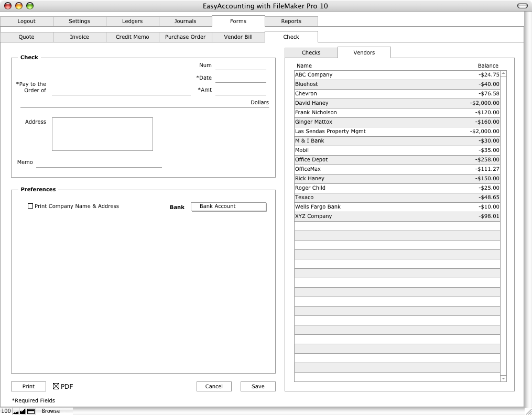Click the Amt amount field
Image resolution: width=532 pixels, height=415 pixels.
pos(241,90)
